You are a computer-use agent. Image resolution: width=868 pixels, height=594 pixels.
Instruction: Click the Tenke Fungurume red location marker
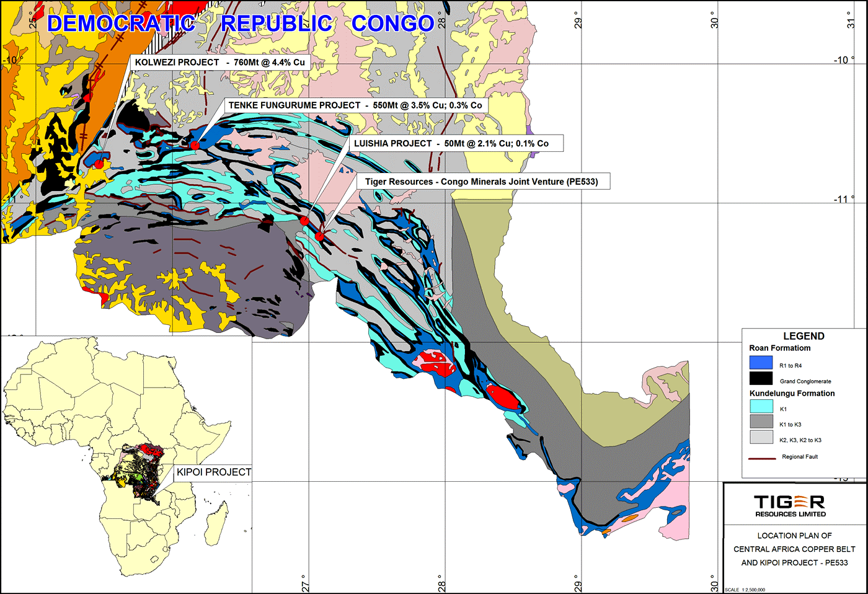click(x=195, y=145)
